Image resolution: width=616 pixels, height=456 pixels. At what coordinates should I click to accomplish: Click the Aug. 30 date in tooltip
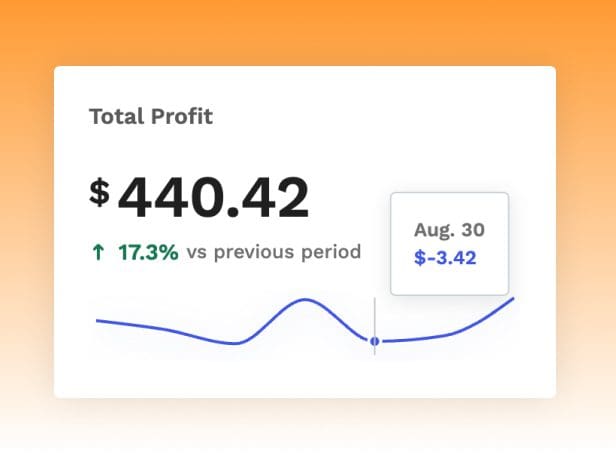449,230
